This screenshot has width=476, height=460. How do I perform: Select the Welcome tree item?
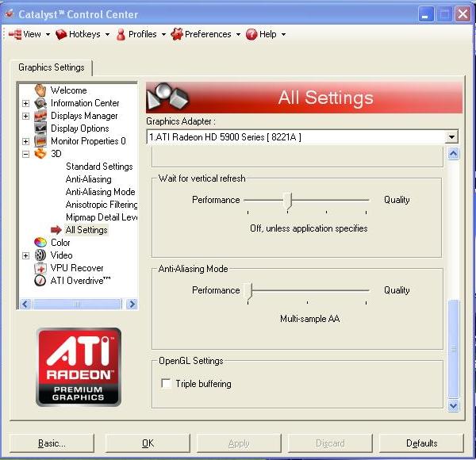[68, 90]
